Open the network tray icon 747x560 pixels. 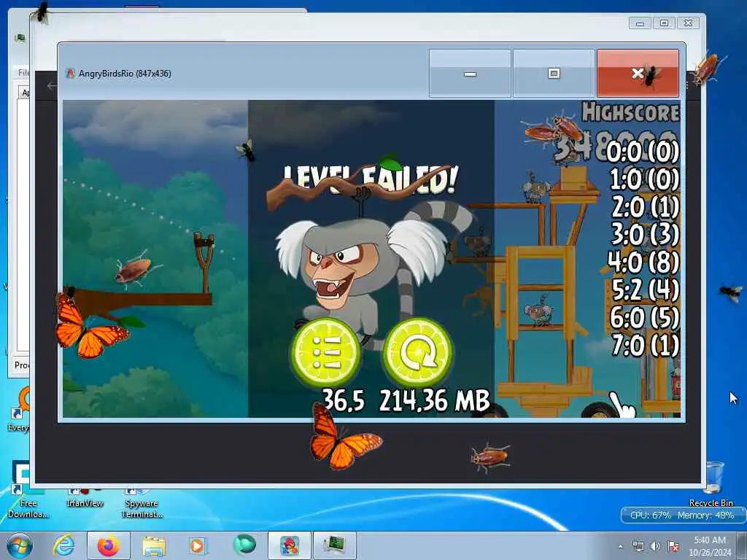[638, 546]
